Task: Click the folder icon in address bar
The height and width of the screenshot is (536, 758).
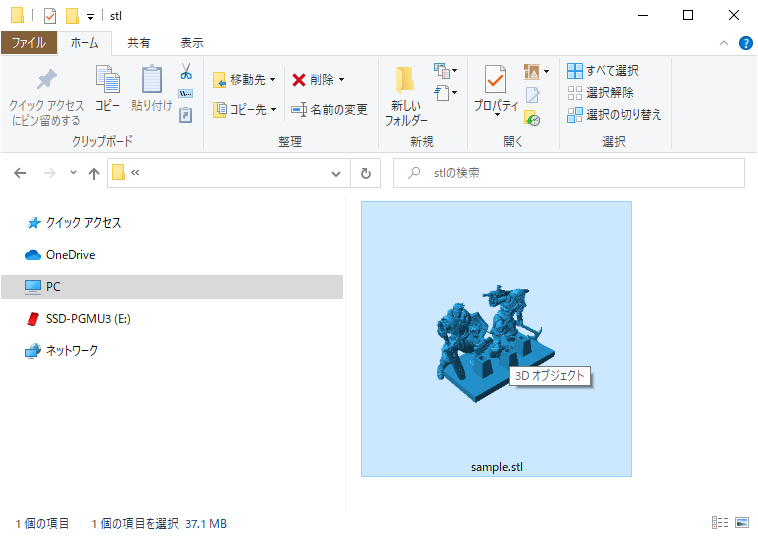Action: click(118, 173)
